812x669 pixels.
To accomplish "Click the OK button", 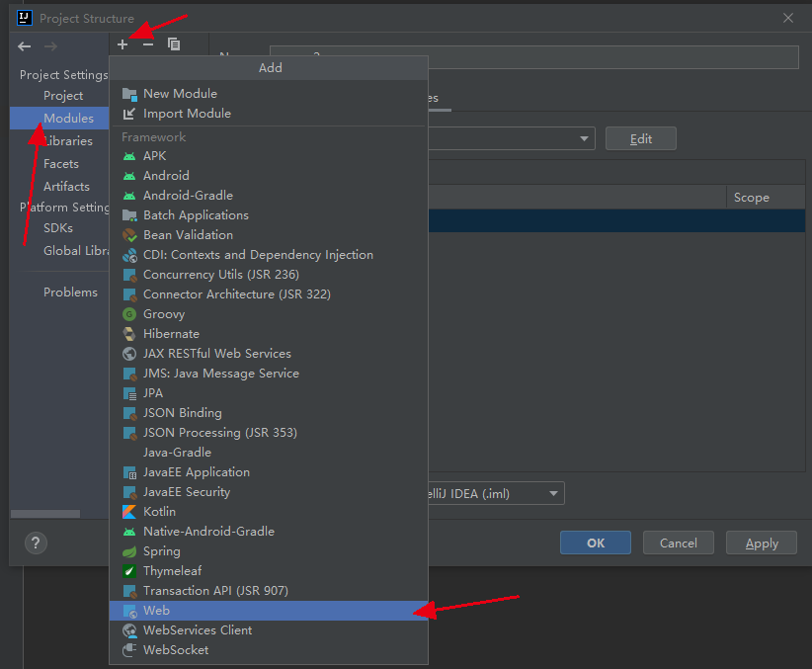I will pos(596,543).
